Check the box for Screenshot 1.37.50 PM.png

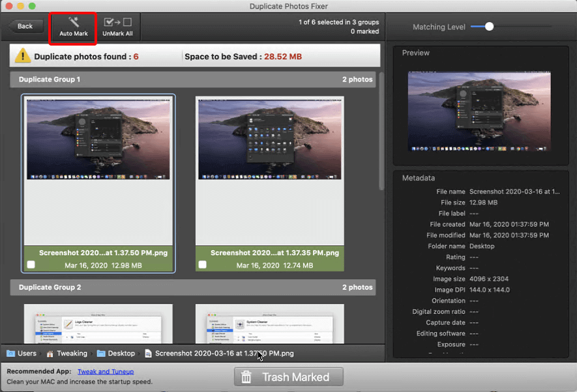coord(31,265)
